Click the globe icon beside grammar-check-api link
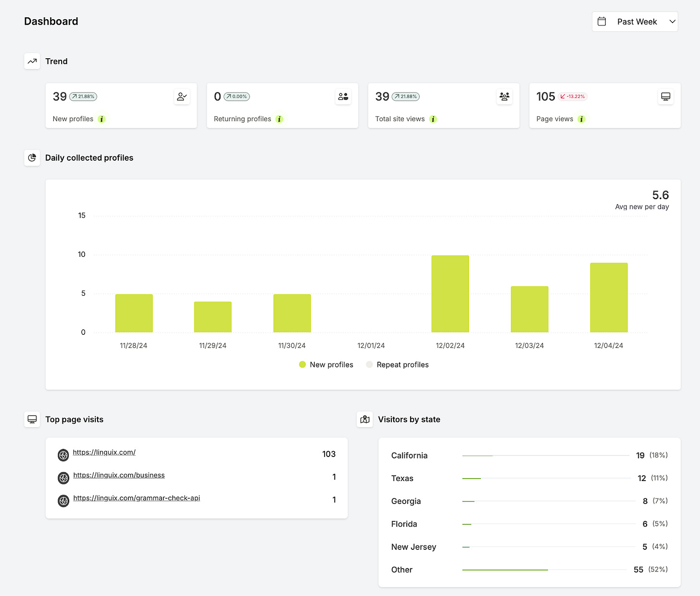This screenshot has width=700, height=596. [x=63, y=501]
